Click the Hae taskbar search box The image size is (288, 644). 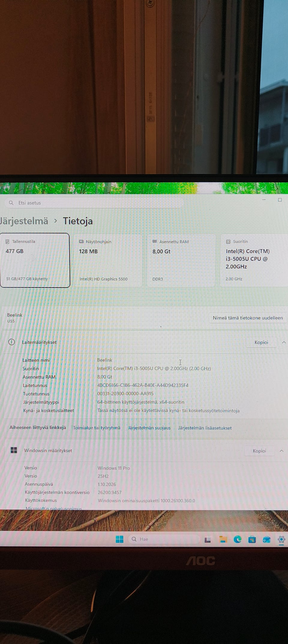click(164, 539)
